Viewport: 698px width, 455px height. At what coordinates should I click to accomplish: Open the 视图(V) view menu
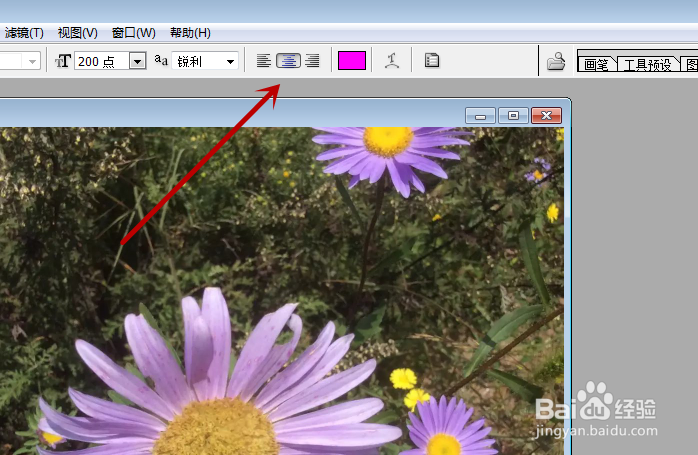[x=77, y=33]
